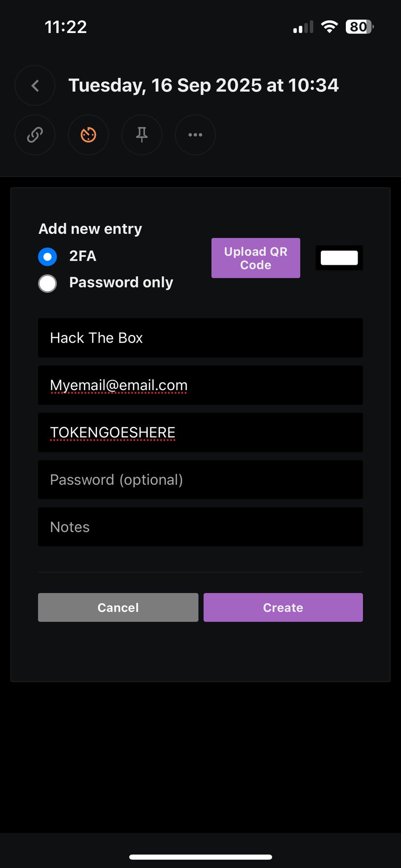Edit the Myemail@email.com field

(200, 385)
